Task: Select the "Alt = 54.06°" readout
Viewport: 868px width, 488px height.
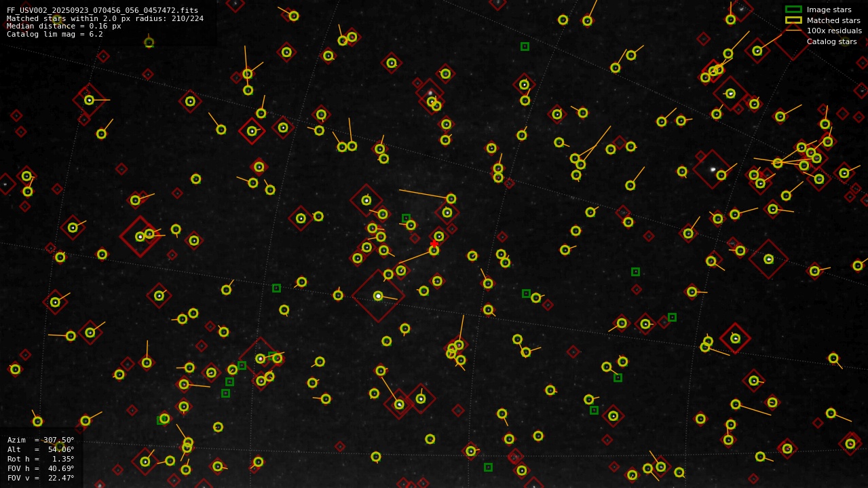Action: coord(41,449)
